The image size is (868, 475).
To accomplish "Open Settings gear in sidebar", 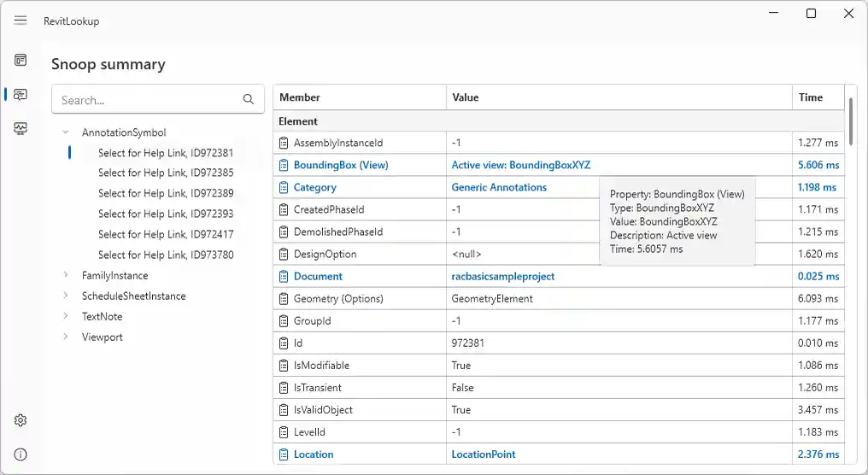I will (21, 420).
